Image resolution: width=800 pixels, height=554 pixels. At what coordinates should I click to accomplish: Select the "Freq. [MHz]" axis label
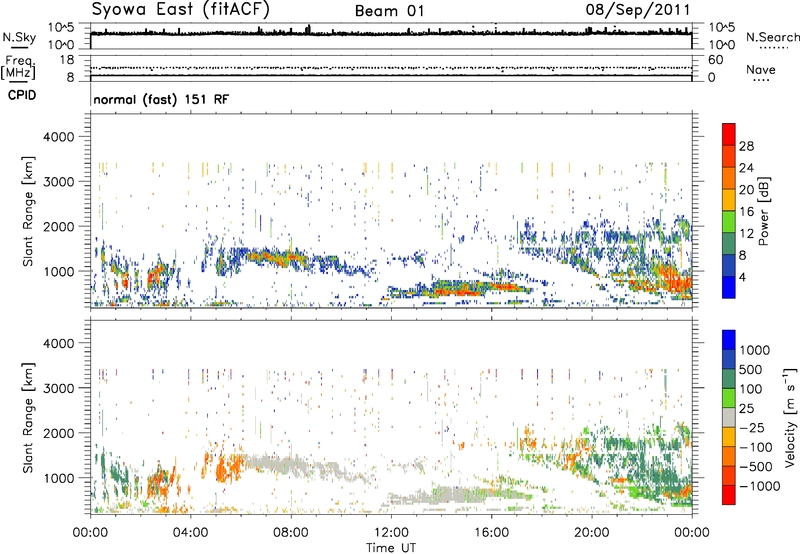pyautogui.click(x=20, y=67)
